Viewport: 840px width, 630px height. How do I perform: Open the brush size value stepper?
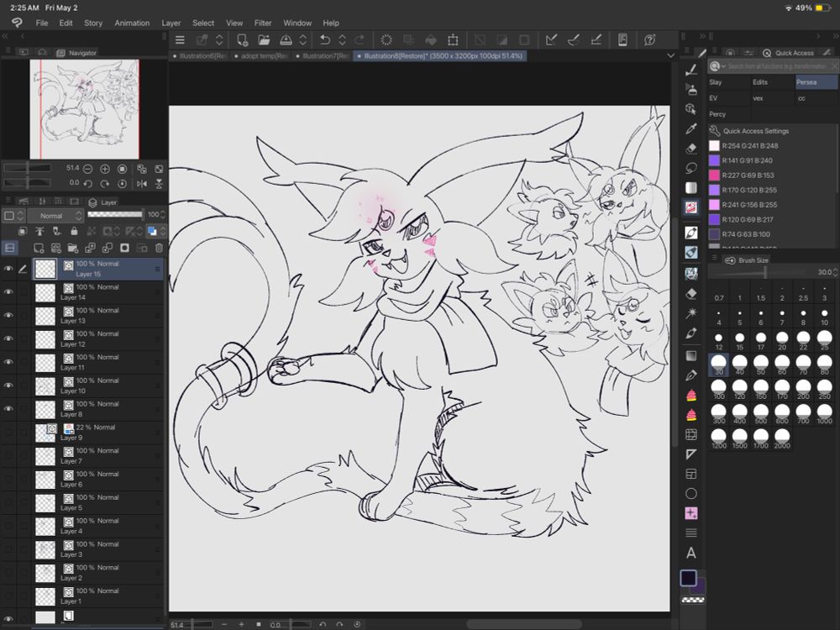835,272
